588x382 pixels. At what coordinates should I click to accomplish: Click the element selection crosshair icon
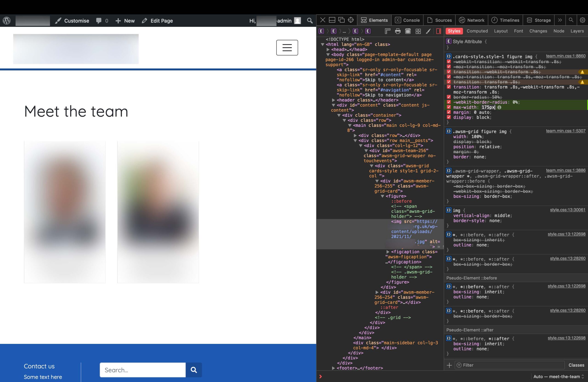[x=351, y=20]
